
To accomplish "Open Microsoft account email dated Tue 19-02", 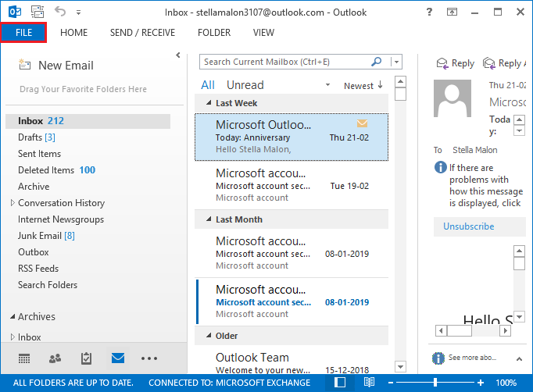I will [x=292, y=185].
